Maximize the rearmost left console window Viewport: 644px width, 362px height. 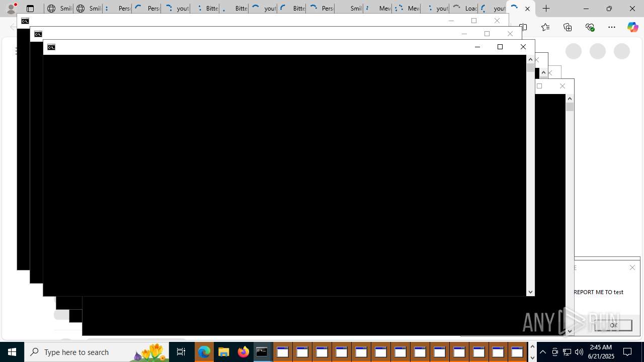point(474,21)
